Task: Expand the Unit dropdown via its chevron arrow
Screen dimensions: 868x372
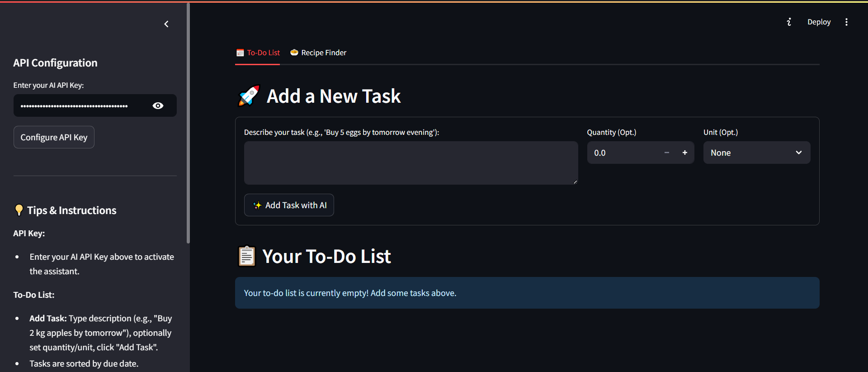Action: click(x=798, y=153)
